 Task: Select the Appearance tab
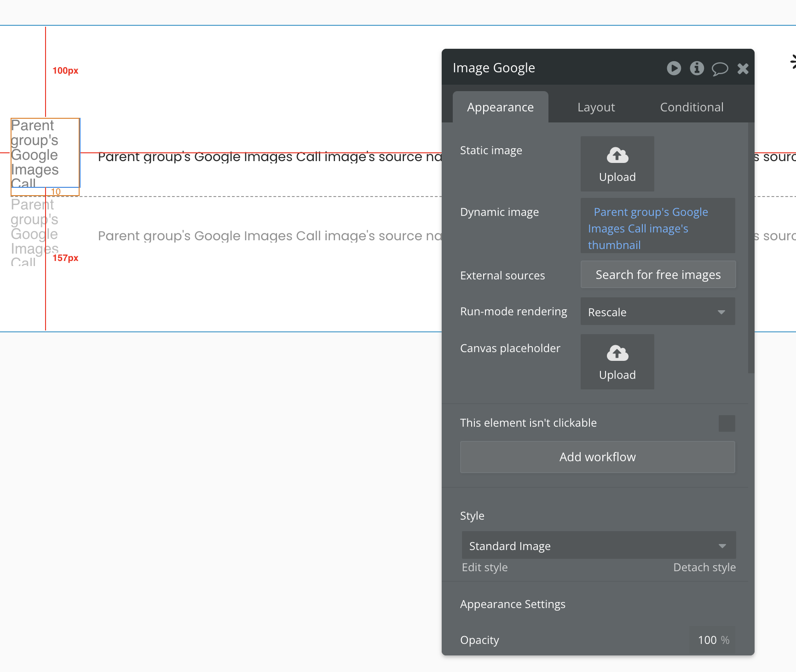tap(500, 107)
